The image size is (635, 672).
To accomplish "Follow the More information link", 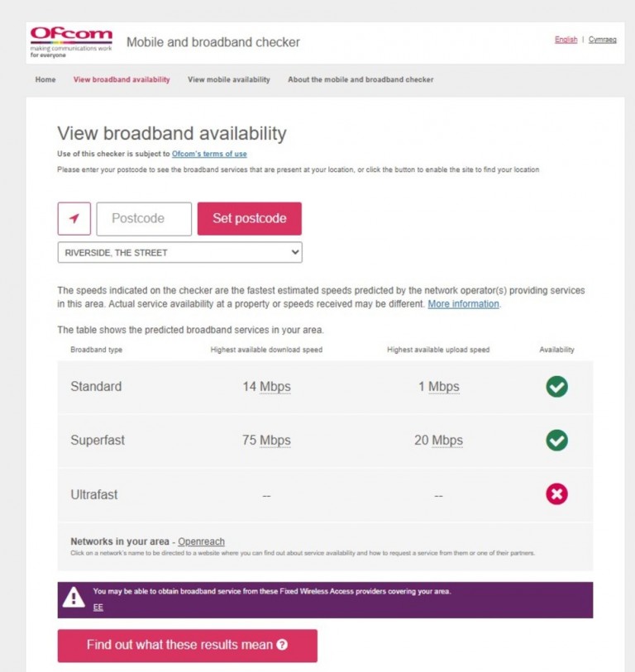I will pyautogui.click(x=464, y=304).
